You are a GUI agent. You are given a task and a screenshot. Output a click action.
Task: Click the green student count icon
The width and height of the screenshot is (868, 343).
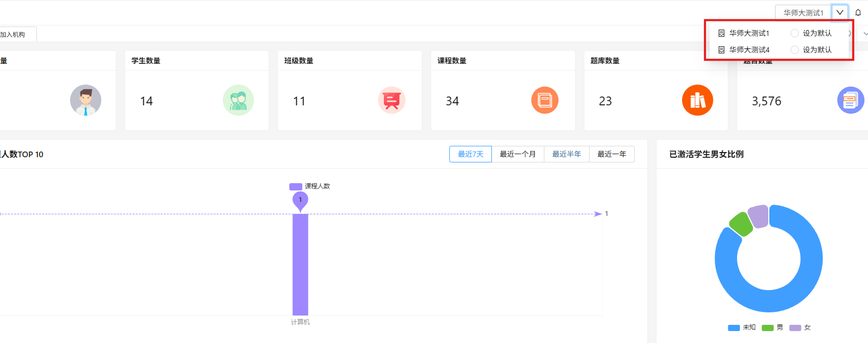pos(238,100)
